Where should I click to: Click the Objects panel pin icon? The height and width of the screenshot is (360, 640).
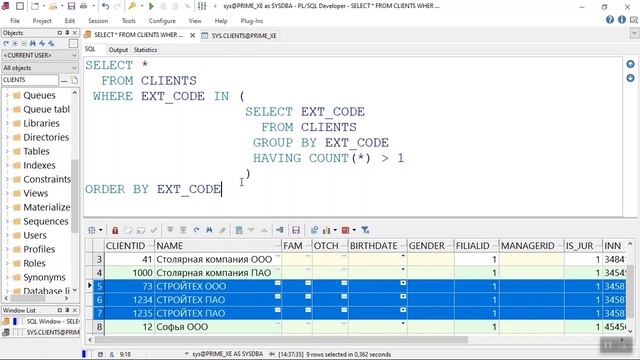click(x=67, y=33)
